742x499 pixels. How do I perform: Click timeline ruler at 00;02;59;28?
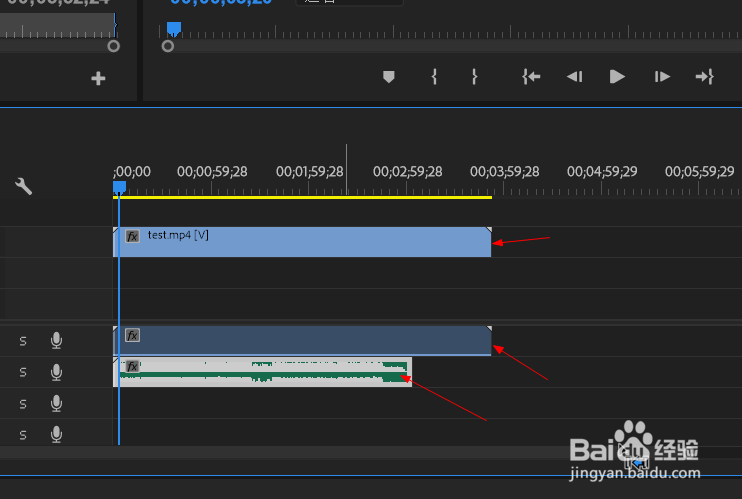coord(407,171)
